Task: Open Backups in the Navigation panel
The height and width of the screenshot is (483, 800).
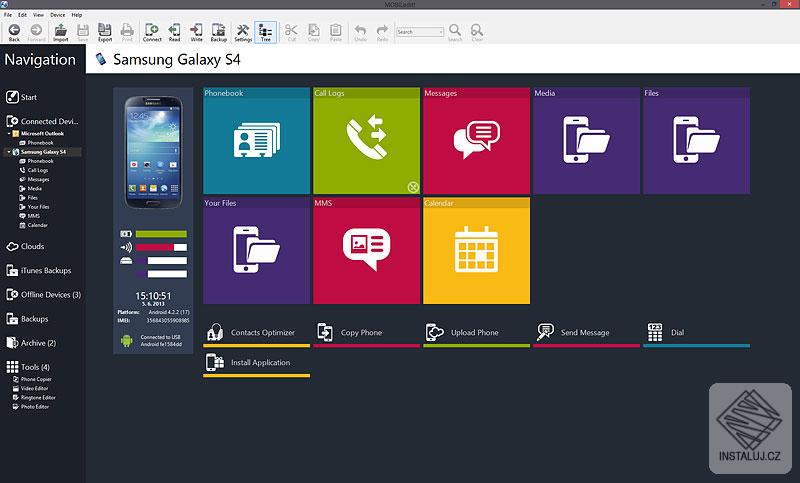Action: pos(27,319)
